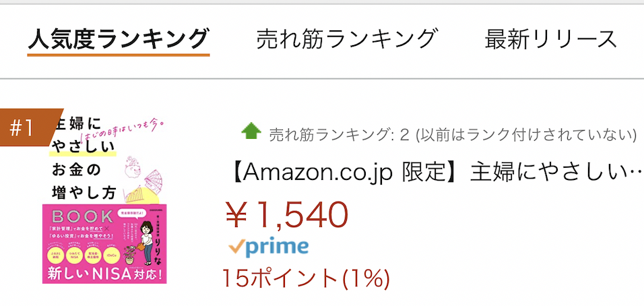644x306 pixels.
Task: Select the 人気度ランキング tab
Action: pyautogui.click(x=119, y=40)
